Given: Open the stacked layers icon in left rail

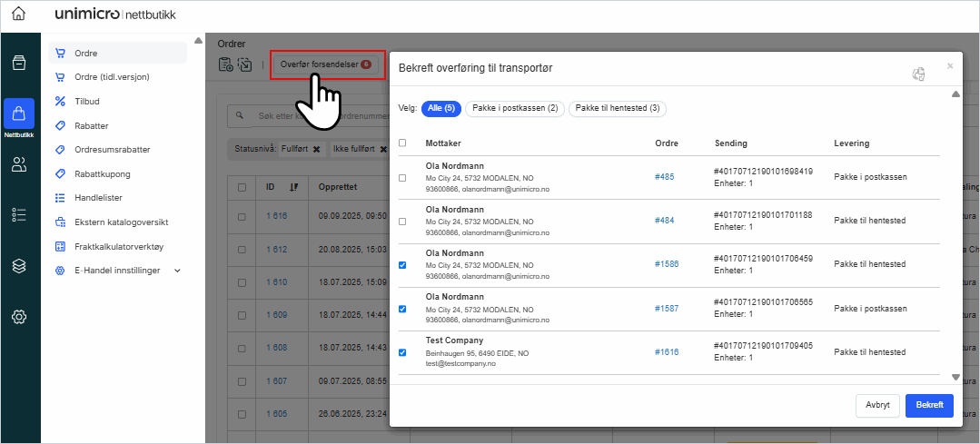Looking at the screenshot, I should coord(19,265).
